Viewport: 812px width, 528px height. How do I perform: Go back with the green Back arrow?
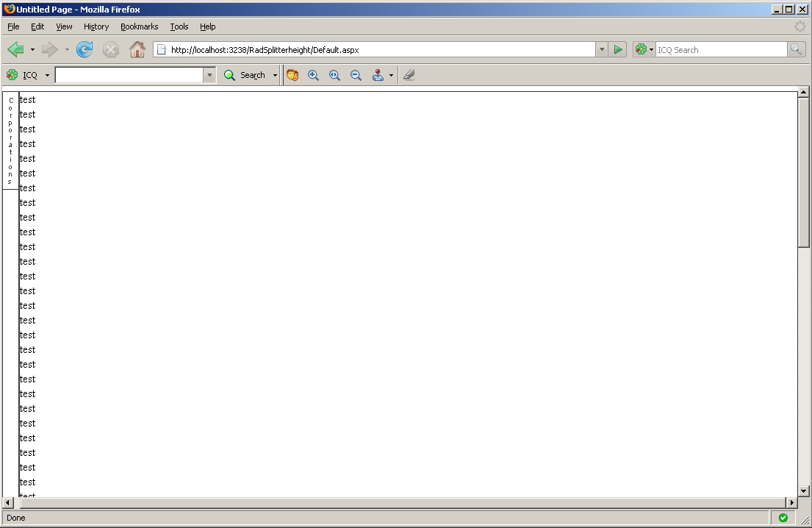[x=16, y=50]
